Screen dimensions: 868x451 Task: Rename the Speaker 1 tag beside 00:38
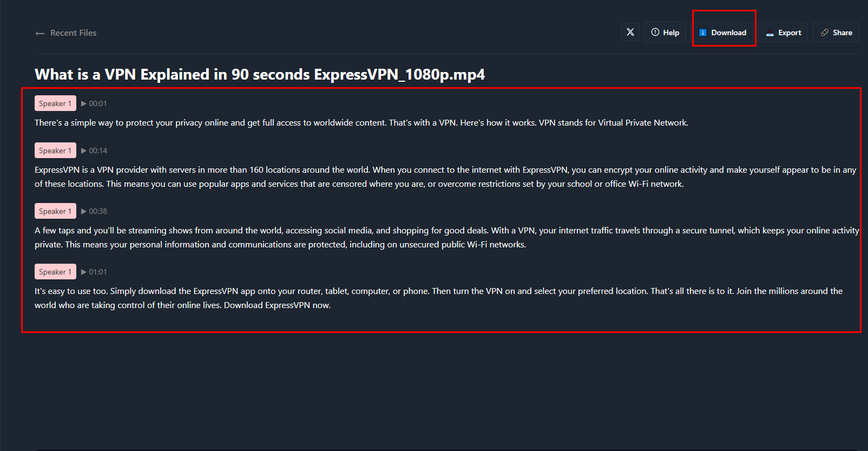pyautogui.click(x=55, y=211)
